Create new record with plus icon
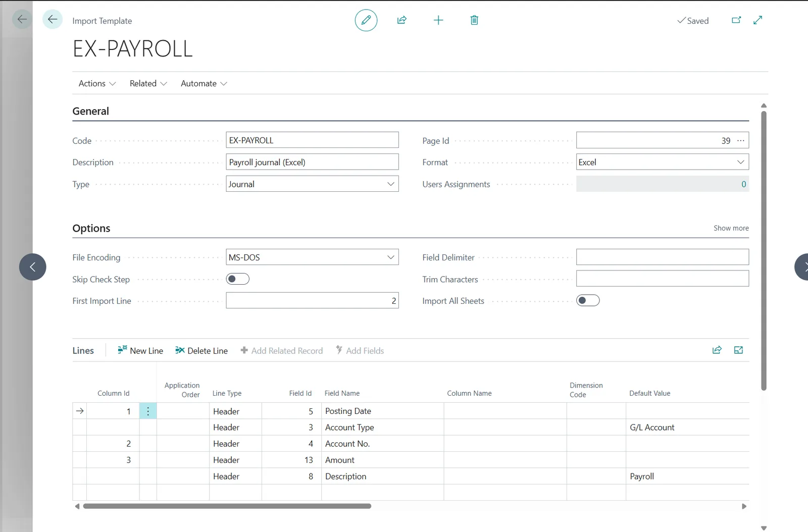Image resolution: width=808 pixels, height=532 pixels. click(x=438, y=20)
